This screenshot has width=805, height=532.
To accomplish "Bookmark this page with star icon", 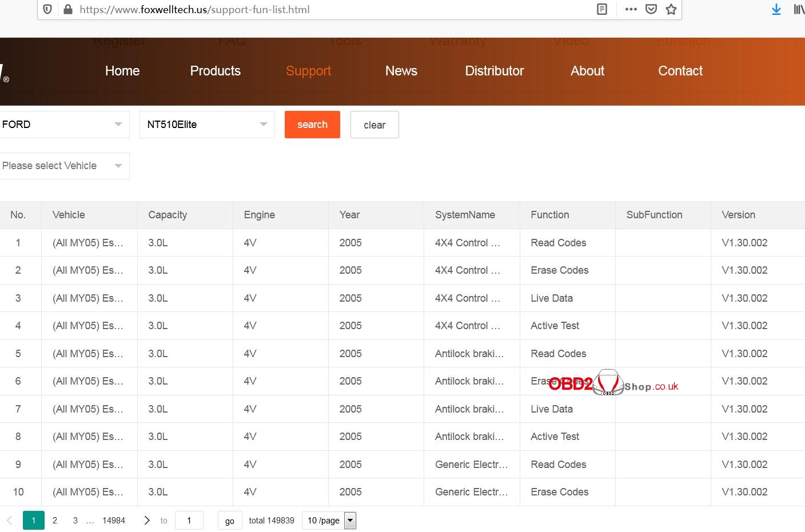I will (671, 9).
